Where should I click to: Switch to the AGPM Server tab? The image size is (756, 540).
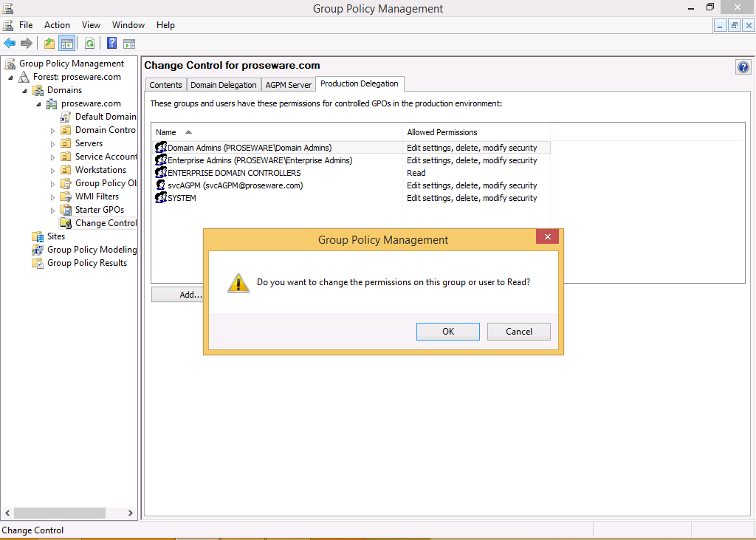[x=289, y=85]
